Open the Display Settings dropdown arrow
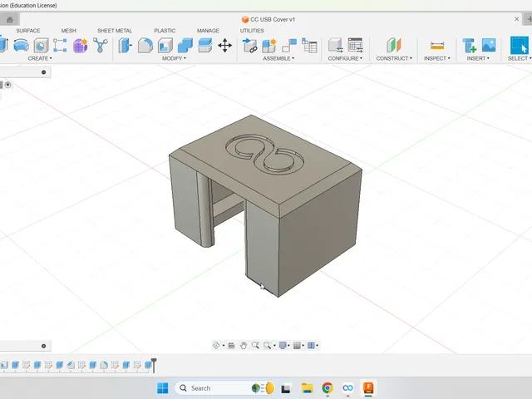This screenshot has width=532, height=399. [x=288, y=346]
